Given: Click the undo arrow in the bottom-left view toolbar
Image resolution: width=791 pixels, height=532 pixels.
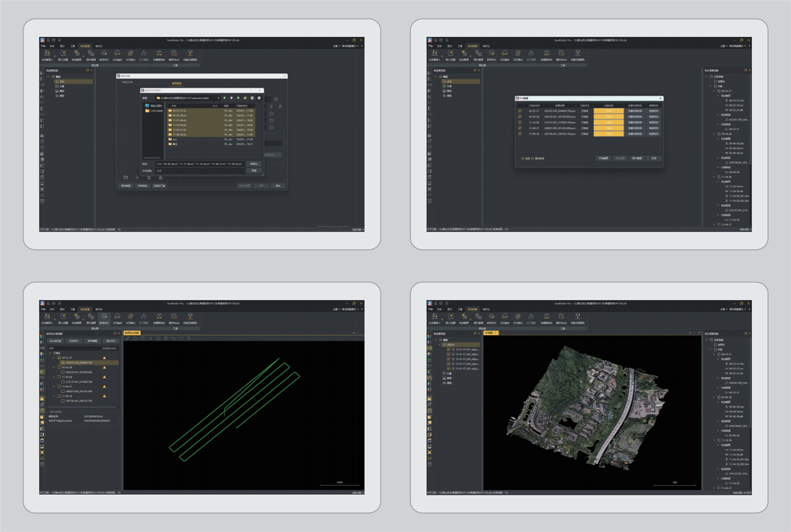Looking at the screenshot, I should tap(174, 338).
